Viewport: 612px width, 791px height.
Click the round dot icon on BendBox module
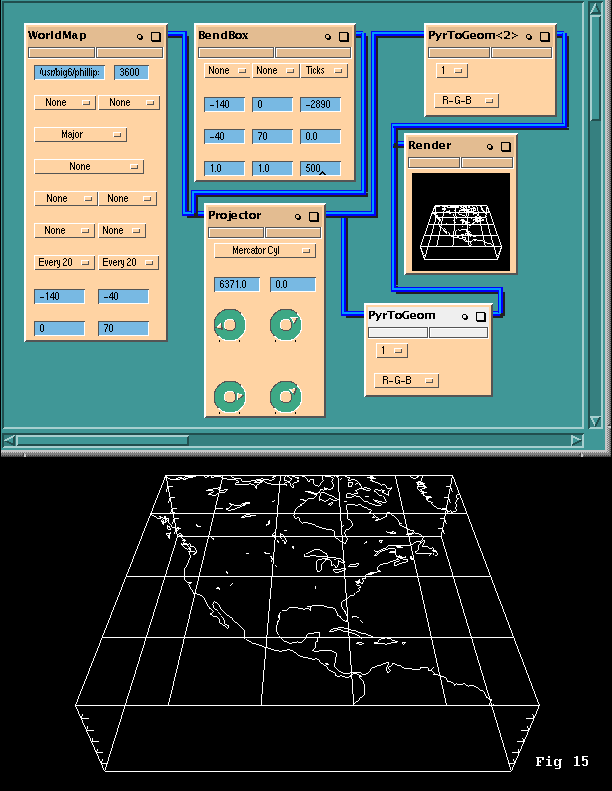(x=328, y=36)
